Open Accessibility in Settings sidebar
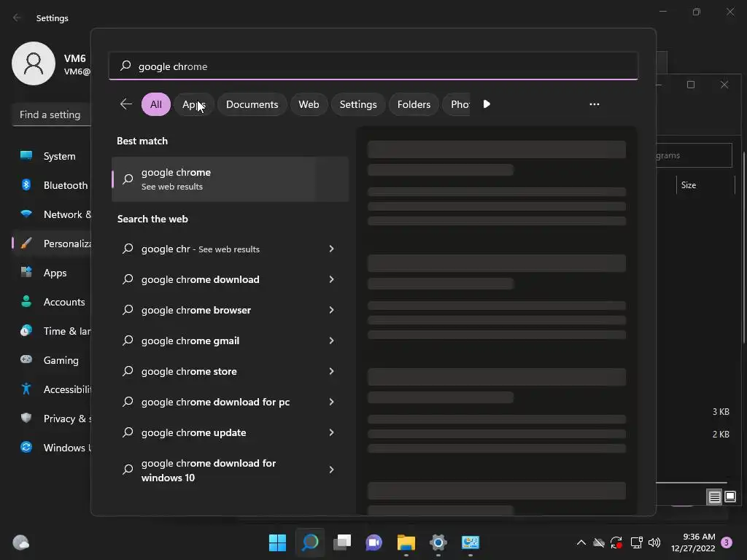Screen dimensions: 747x560 coord(52,389)
